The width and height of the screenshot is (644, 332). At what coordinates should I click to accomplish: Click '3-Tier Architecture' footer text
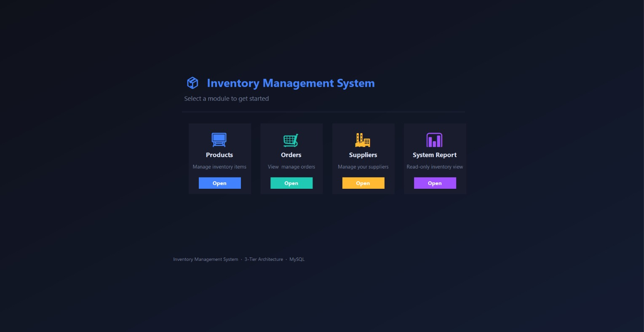(x=264, y=259)
